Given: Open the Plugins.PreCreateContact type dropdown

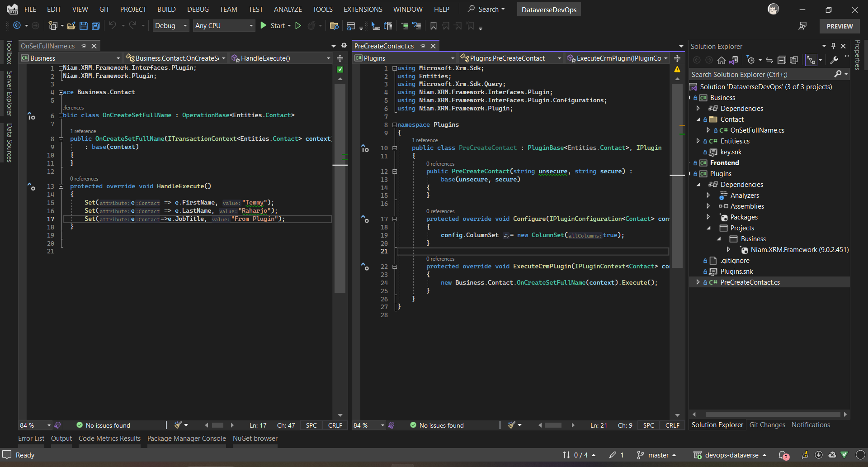Looking at the screenshot, I should 511,58.
